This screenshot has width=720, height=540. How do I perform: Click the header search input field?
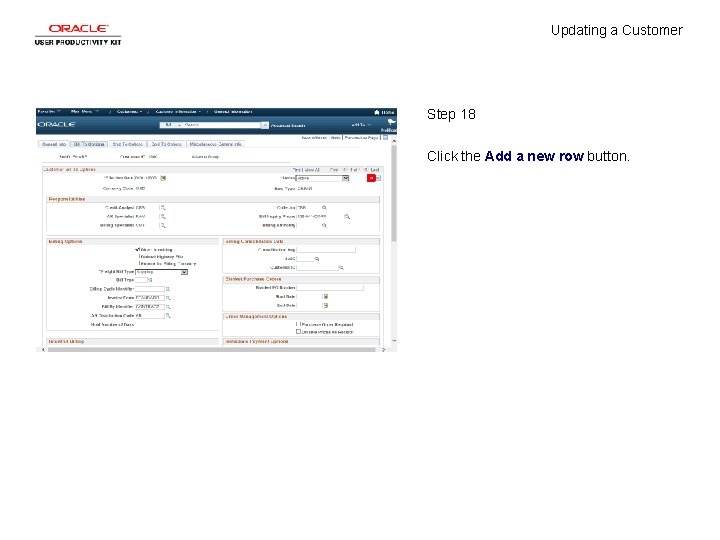point(222,125)
